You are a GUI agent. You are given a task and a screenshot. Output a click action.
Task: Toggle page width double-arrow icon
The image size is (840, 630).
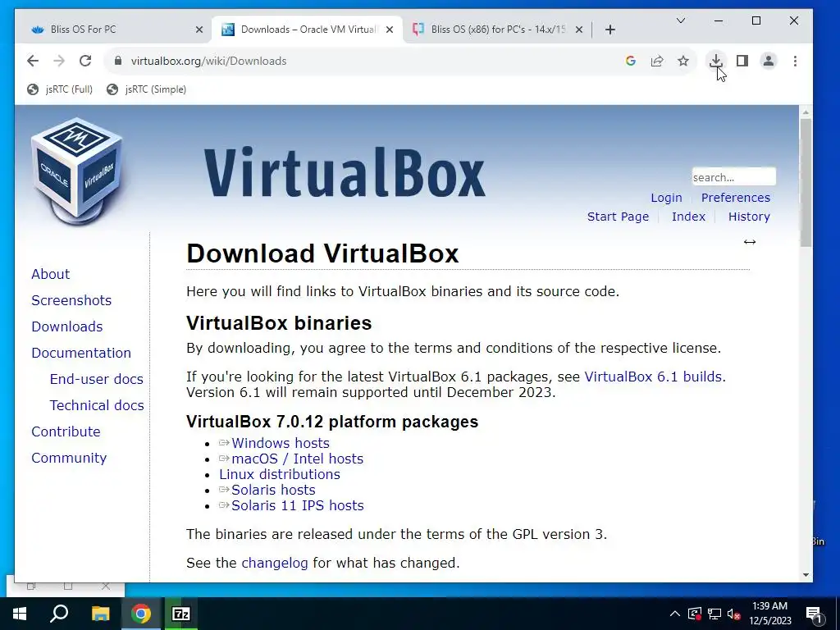(750, 242)
